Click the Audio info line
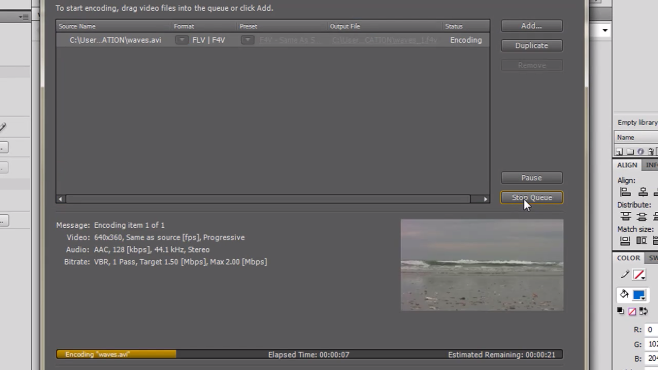 coord(138,250)
